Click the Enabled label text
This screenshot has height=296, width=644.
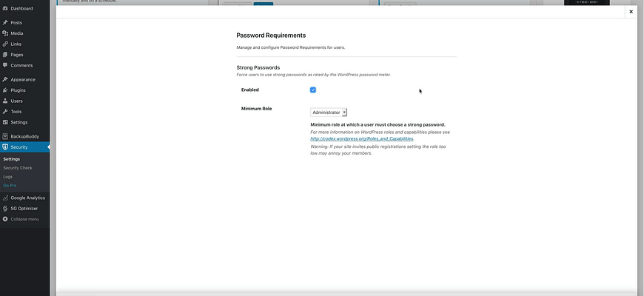249,90
